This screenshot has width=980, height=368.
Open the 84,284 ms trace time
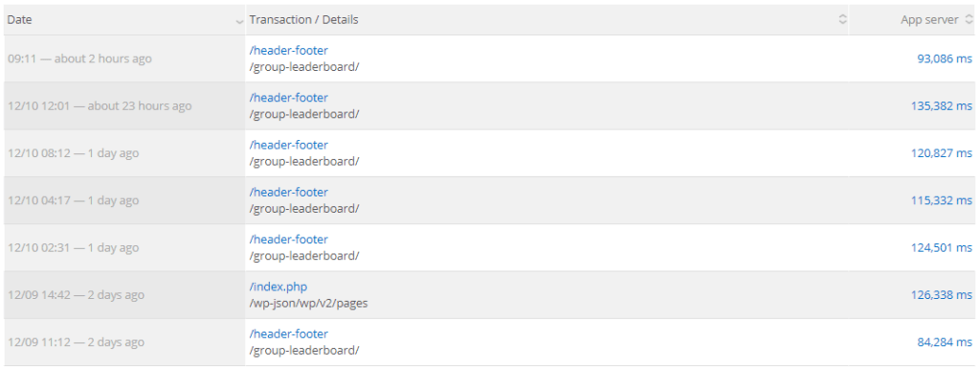(x=945, y=342)
